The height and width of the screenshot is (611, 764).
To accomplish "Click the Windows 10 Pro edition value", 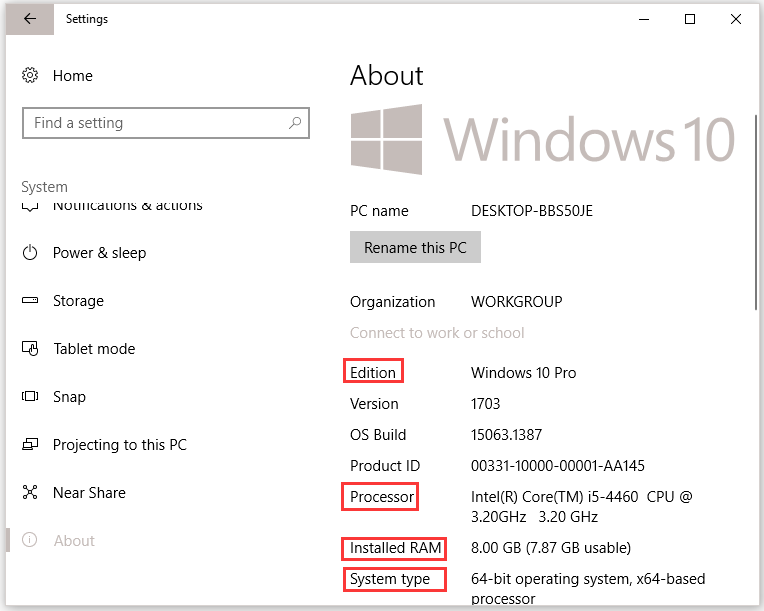I will coord(523,373).
